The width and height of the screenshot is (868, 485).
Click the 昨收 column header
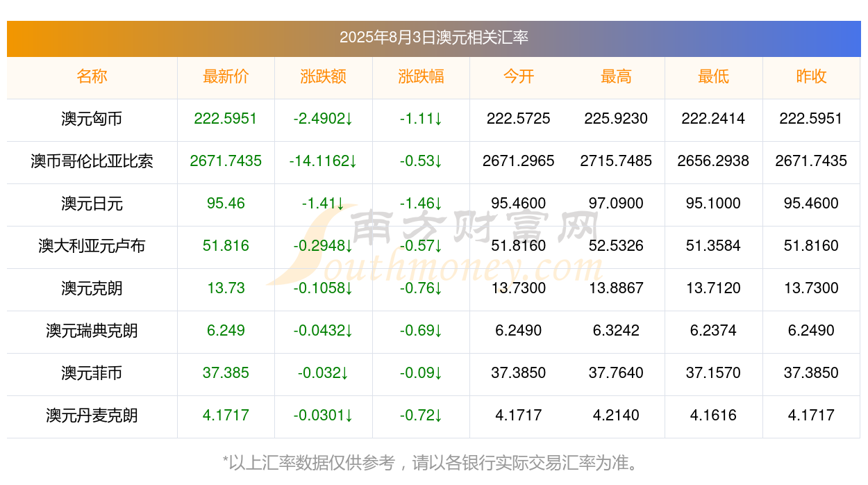811,76
